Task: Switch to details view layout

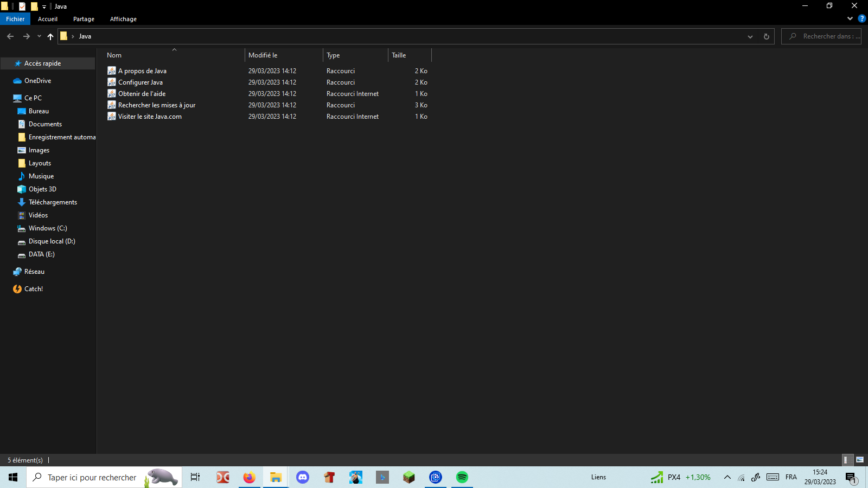Action: [x=845, y=460]
